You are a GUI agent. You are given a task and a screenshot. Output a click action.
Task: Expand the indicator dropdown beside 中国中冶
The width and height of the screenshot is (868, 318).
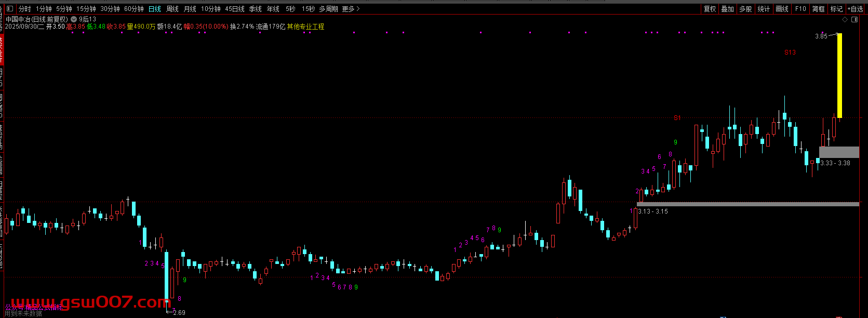(74, 19)
